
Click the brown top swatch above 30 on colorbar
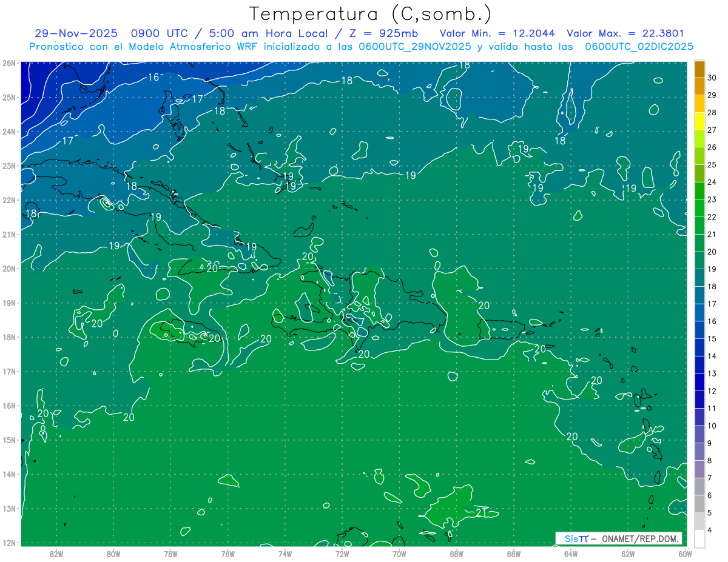click(699, 69)
